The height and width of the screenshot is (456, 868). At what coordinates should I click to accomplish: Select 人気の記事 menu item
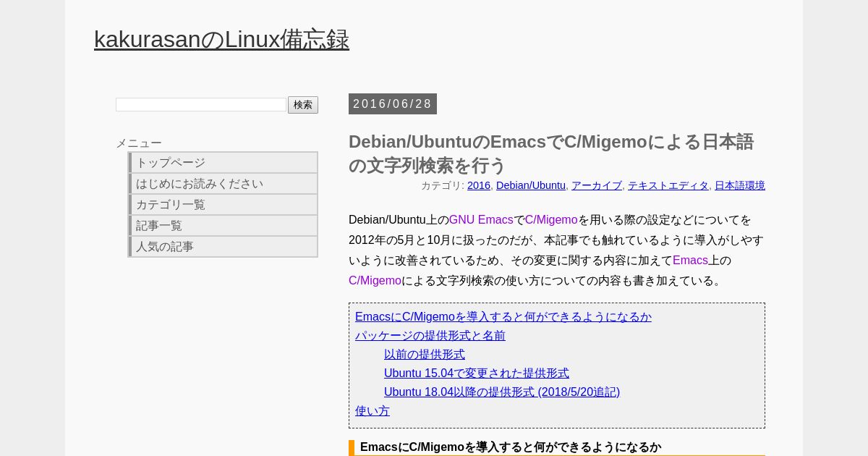click(x=224, y=247)
